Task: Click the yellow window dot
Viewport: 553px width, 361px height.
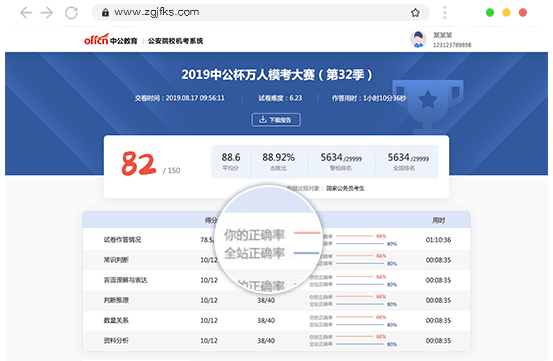Action: pyautogui.click(x=506, y=13)
